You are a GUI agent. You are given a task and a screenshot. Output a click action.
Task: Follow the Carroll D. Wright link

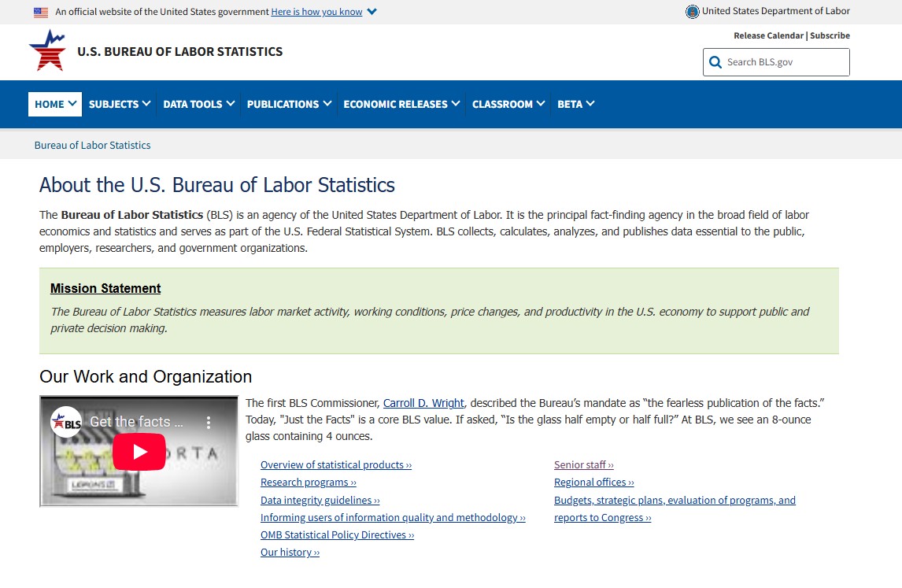point(423,403)
